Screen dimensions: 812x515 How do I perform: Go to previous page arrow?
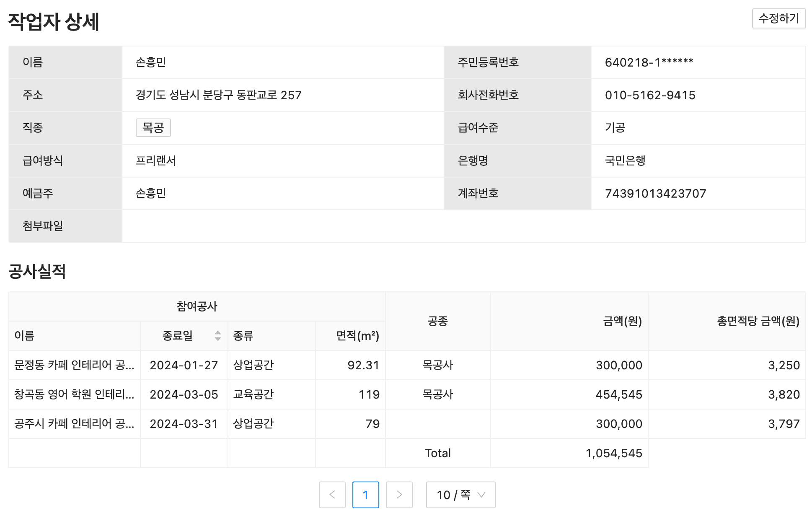point(332,495)
